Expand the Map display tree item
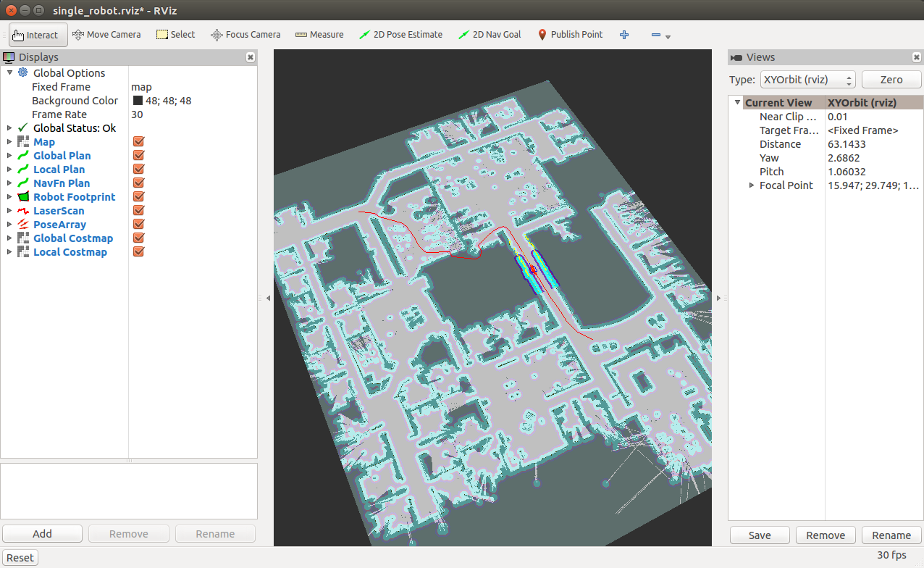The image size is (924, 568). (9, 142)
